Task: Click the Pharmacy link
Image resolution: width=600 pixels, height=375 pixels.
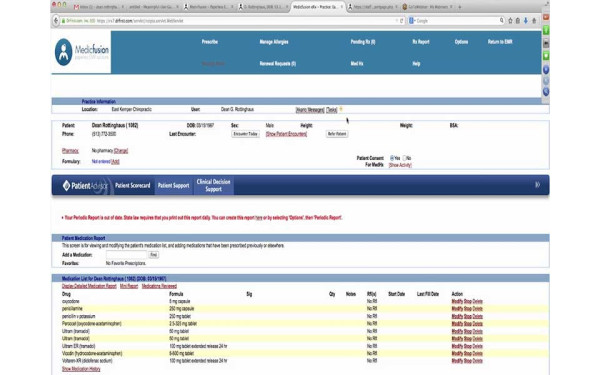Action: [70, 151]
